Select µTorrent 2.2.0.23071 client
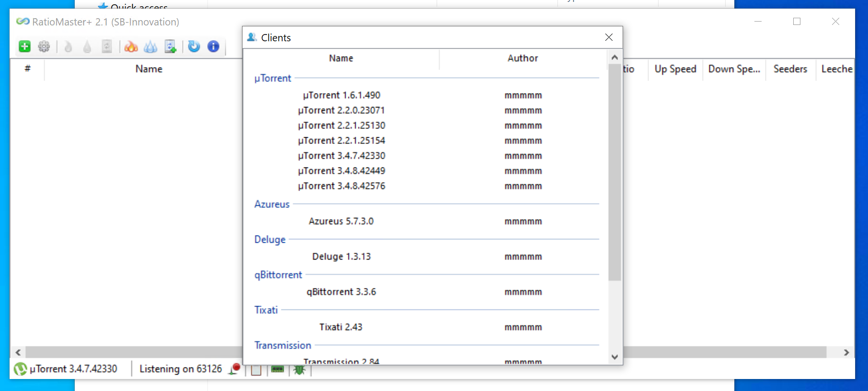The height and width of the screenshot is (391, 868). [341, 110]
